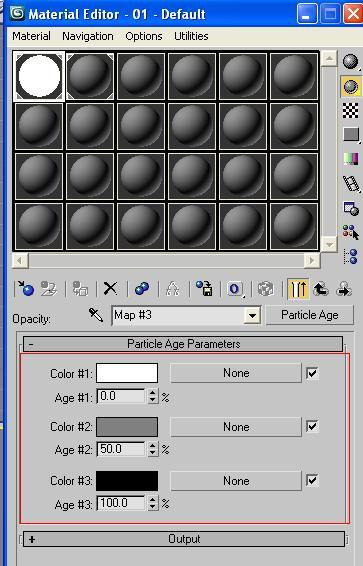
Task: Open the black Color #3 swatch
Action: (x=127, y=481)
